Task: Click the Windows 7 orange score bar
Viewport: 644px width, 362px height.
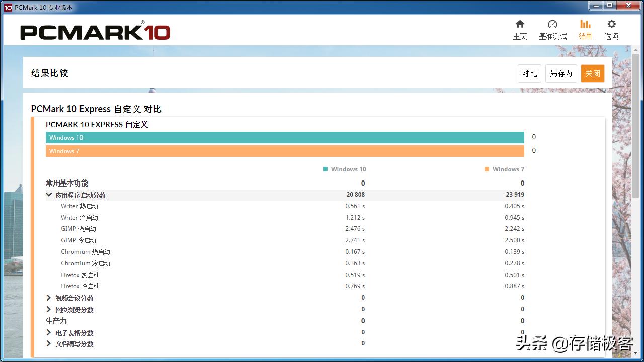Action: click(x=285, y=151)
